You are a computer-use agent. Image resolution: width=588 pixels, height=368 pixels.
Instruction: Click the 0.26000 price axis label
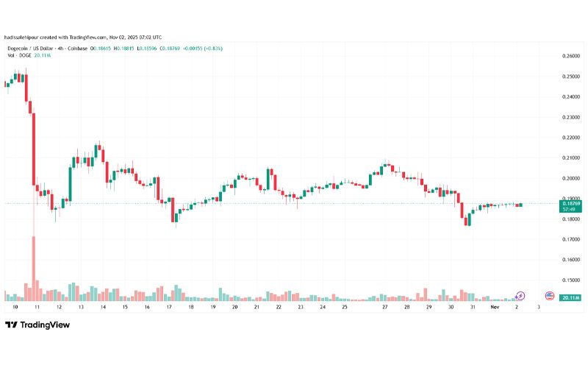571,56
